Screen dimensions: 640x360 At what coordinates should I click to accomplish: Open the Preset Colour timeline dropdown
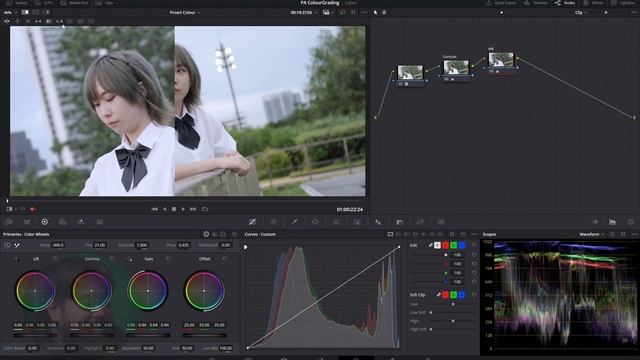[x=184, y=13]
